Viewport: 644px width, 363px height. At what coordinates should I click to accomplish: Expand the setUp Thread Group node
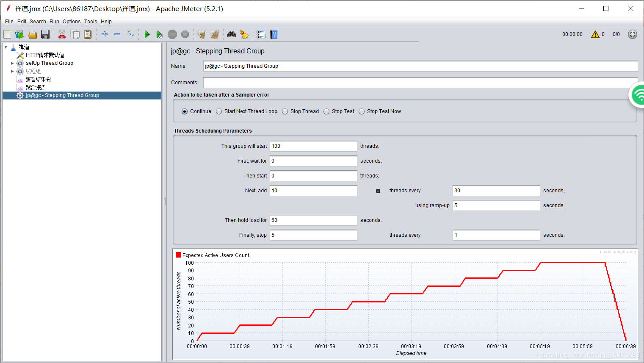click(x=12, y=63)
